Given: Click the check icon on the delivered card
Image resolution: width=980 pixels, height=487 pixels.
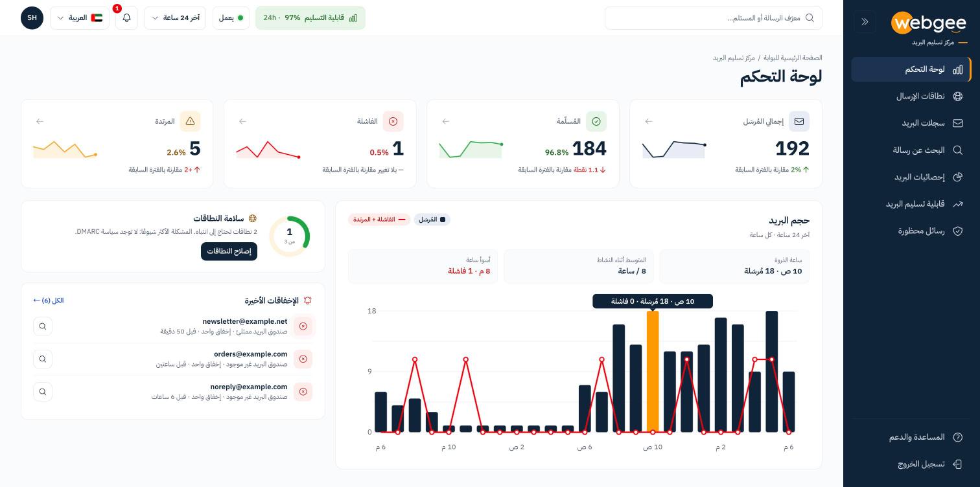Looking at the screenshot, I should point(596,121).
